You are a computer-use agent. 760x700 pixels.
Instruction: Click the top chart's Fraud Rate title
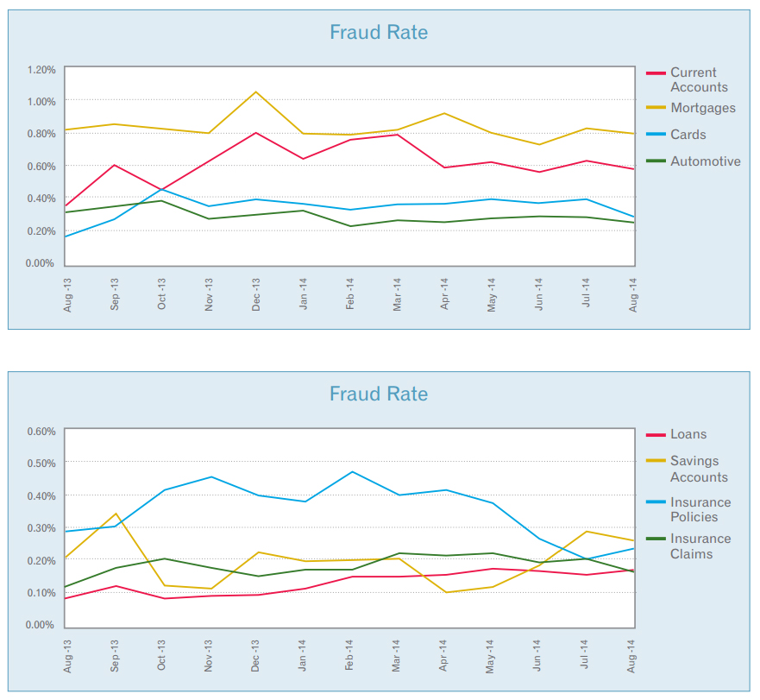coord(379,33)
